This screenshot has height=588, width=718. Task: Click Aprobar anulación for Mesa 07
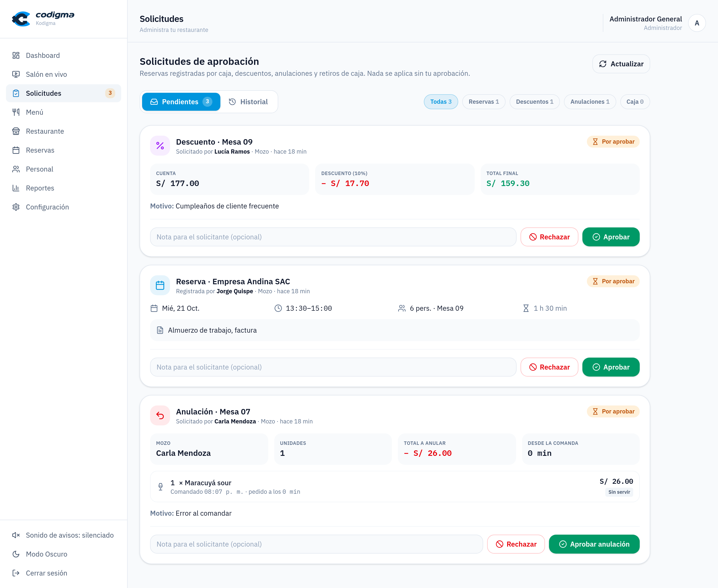594,544
